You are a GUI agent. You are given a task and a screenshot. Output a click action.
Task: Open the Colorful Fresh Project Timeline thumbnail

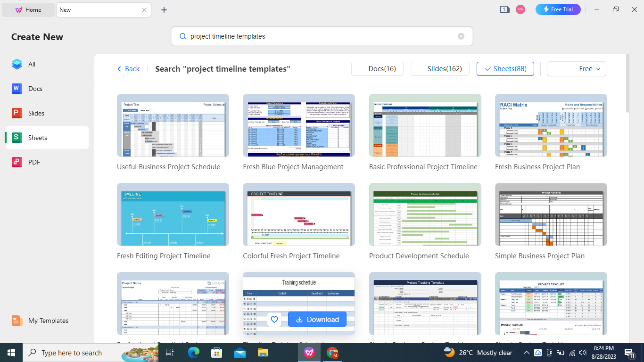tap(298, 214)
